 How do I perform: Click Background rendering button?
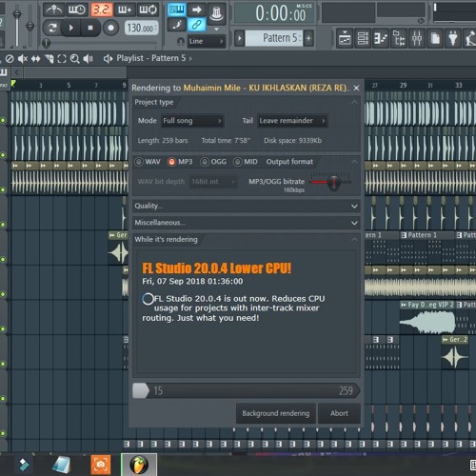[276, 413]
